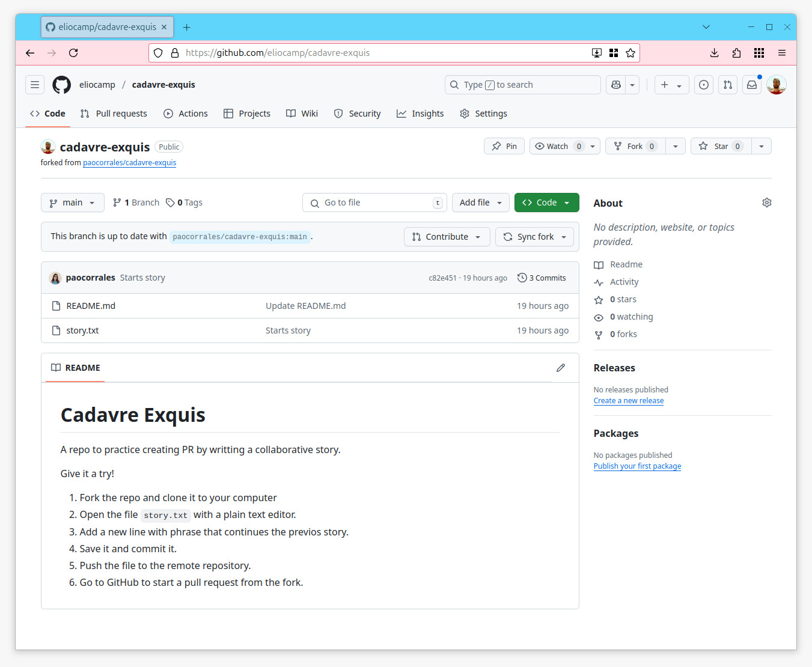
Task: Open the GitHub hamburger navigation menu
Action: point(35,85)
